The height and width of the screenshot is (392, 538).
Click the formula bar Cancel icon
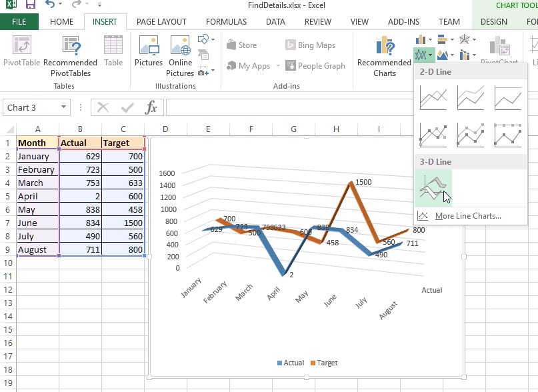coord(103,107)
